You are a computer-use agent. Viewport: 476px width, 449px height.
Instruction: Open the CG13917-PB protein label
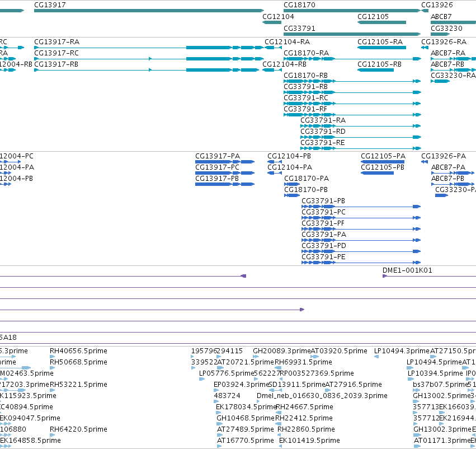[x=217, y=179]
